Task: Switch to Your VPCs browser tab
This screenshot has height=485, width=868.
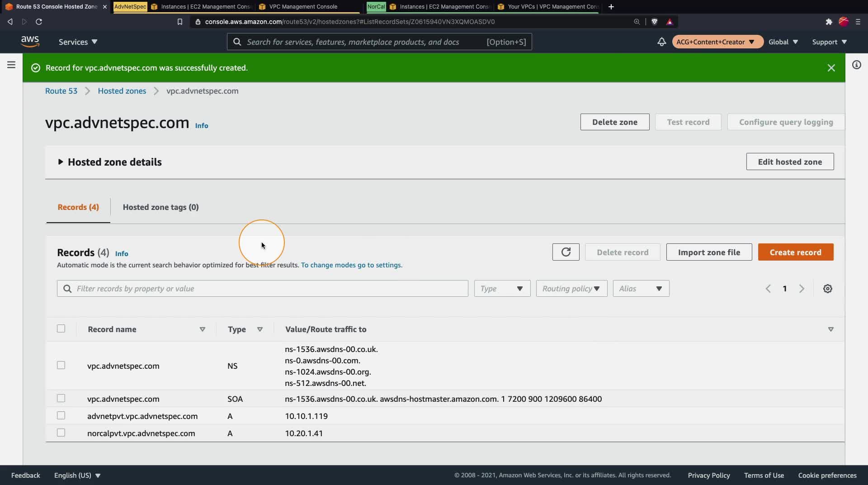Action: click(548, 7)
